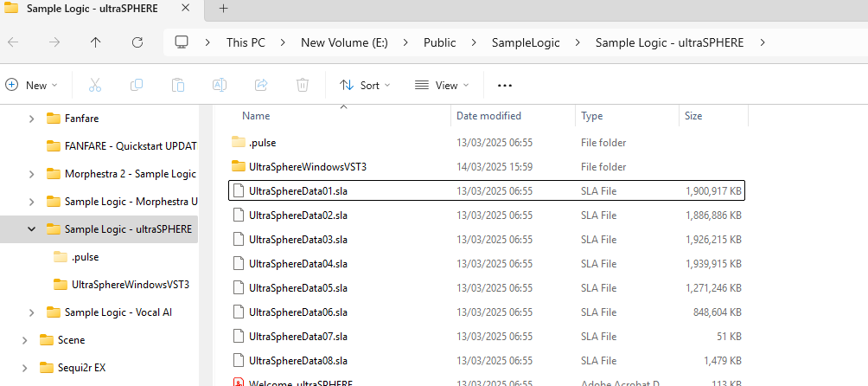Click the 1,939,915 KB size value
Screen dimensions: 868x386
pyautogui.click(x=713, y=264)
